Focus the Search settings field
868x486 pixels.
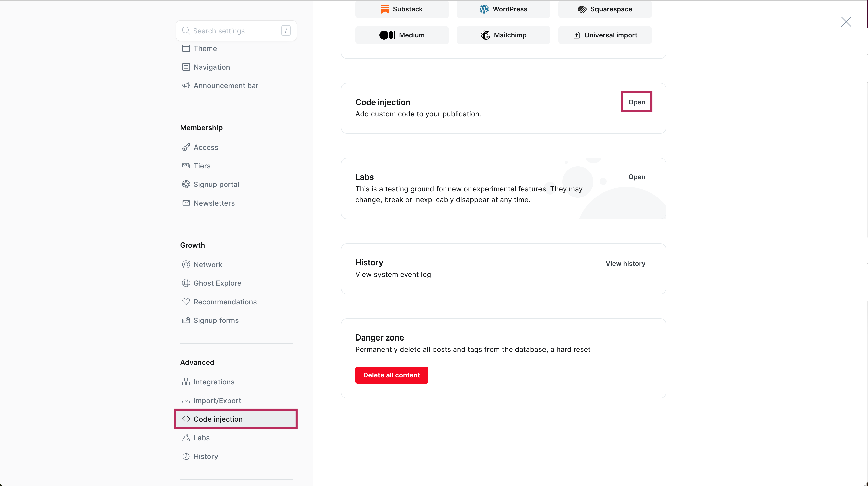(x=233, y=31)
